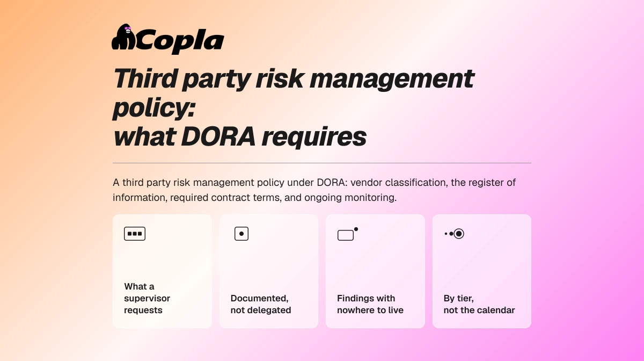Click the description paragraph about vendor classification
The image size is (644, 361).
pos(314,190)
